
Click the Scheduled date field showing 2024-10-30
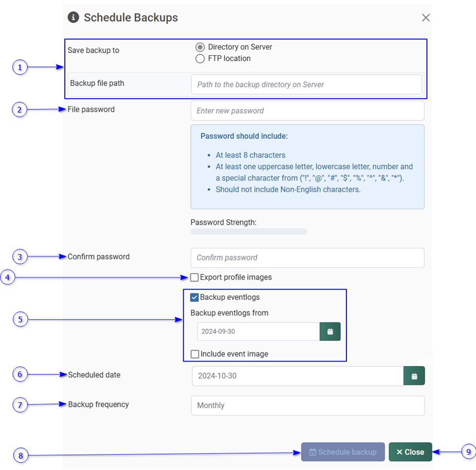coord(297,376)
